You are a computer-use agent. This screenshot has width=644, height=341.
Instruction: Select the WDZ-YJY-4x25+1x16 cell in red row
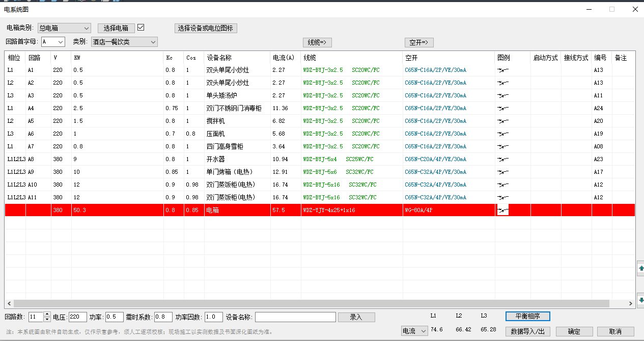352,210
